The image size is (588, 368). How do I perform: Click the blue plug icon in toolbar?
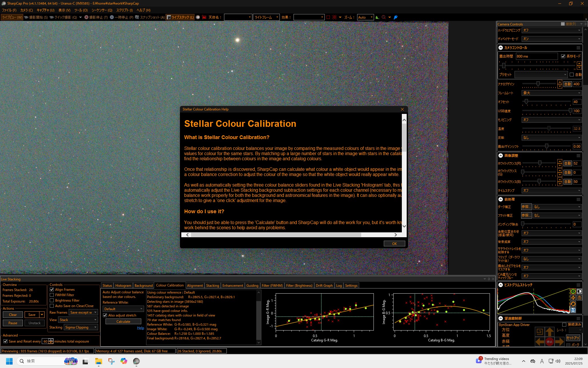[x=396, y=17]
